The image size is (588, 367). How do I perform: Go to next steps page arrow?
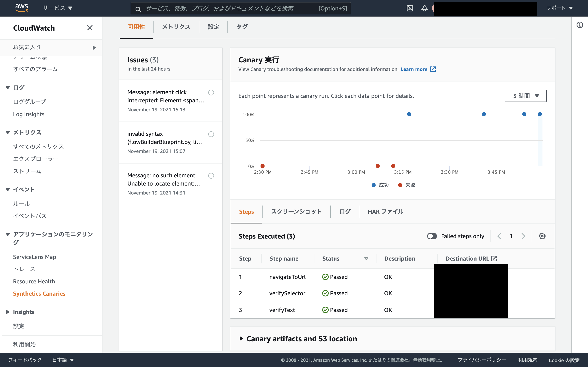523,236
